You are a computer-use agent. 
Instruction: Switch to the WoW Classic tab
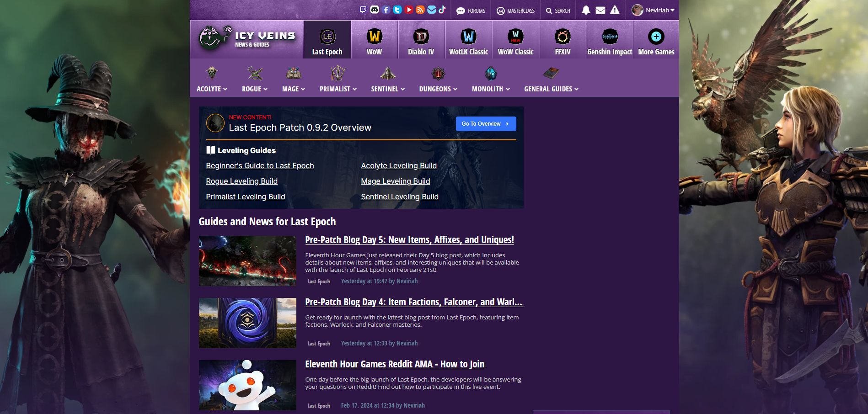point(515,39)
